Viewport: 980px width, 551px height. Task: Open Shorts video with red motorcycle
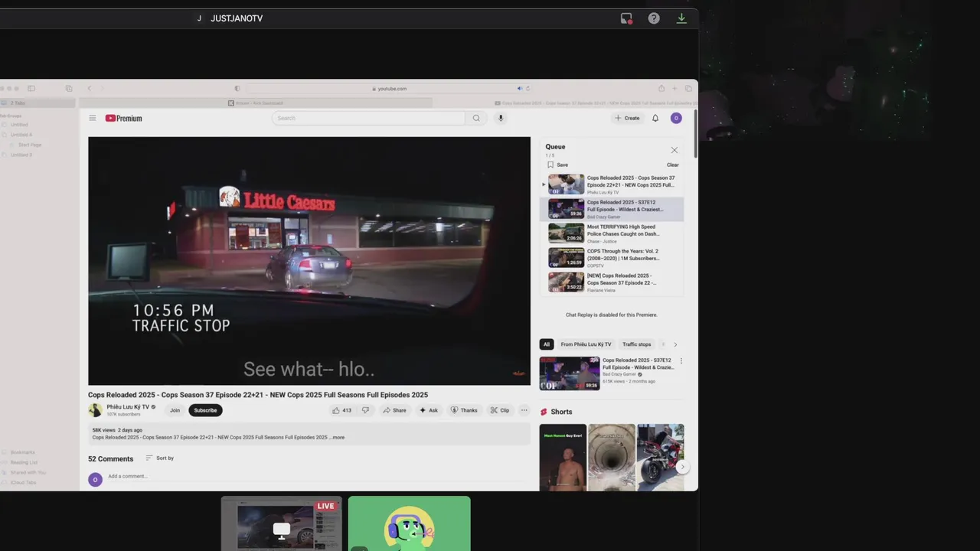click(661, 458)
